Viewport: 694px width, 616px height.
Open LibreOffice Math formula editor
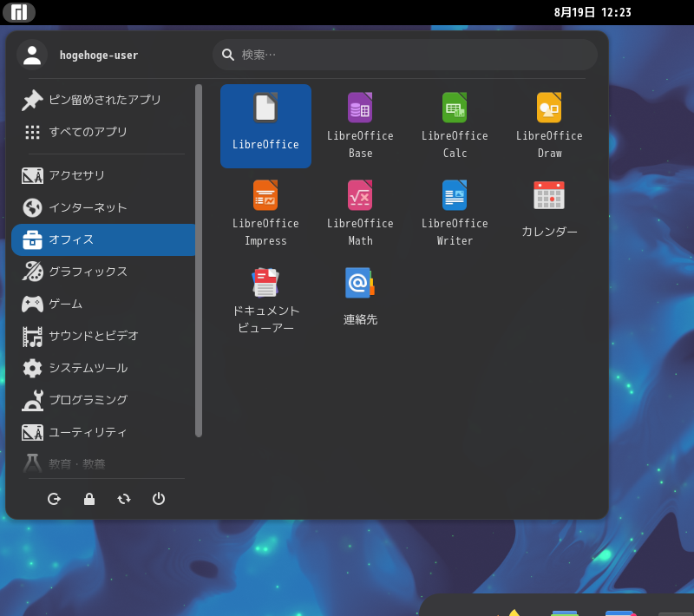point(360,213)
